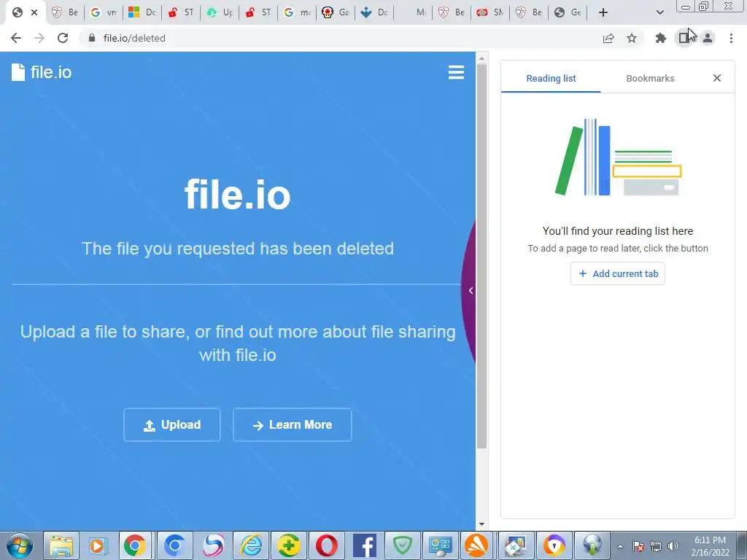The width and height of the screenshot is (747, 560).
Task: Switch to the 'Up' tab
Action: [219, 12]
